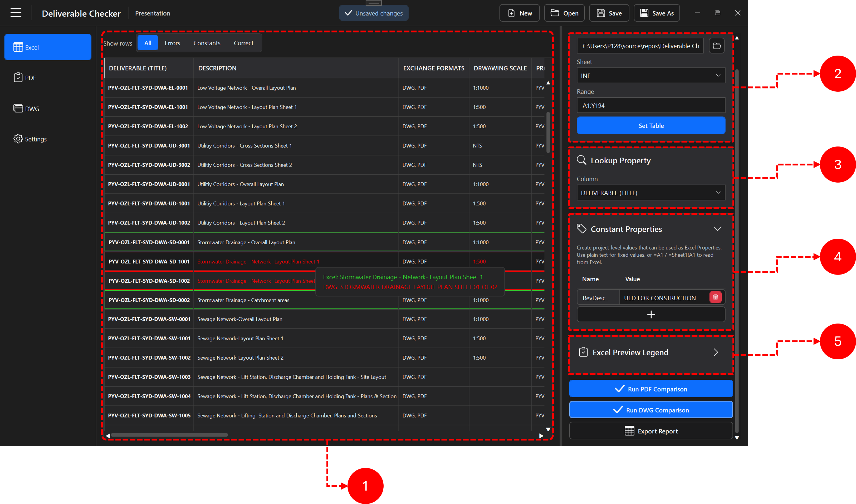856x504 pixels.
Task: Delete the RevDesc_ constant with trash icon
Action: (715, 297)
